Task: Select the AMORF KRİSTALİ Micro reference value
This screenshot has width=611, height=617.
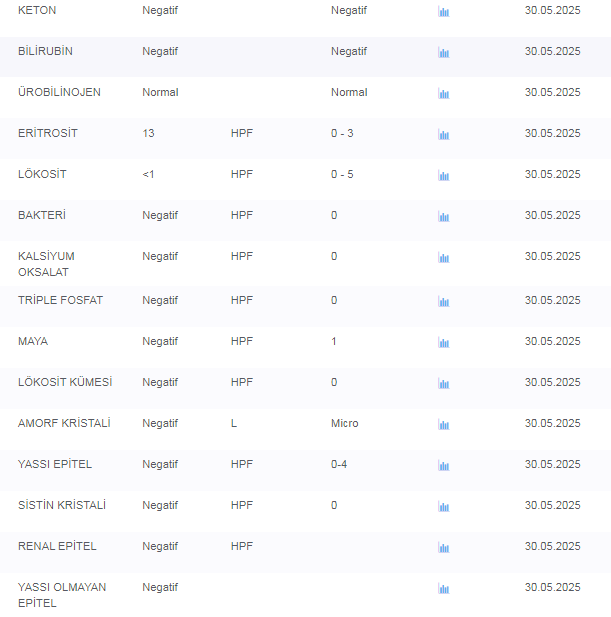Action: pyautogui.click(x=344, y=423)
